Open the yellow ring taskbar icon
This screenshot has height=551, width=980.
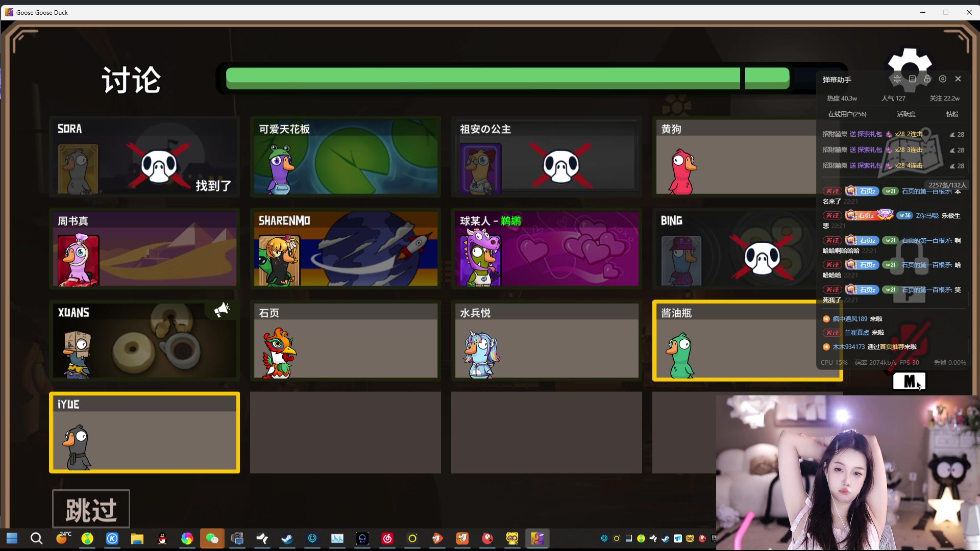[412, 539]
